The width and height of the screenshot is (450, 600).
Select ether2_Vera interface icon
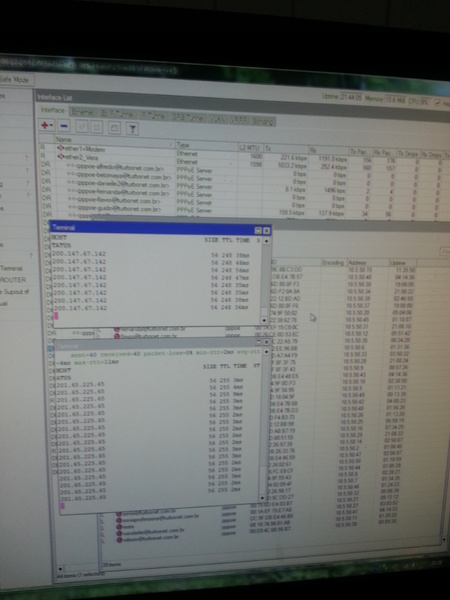click(61, 157)
